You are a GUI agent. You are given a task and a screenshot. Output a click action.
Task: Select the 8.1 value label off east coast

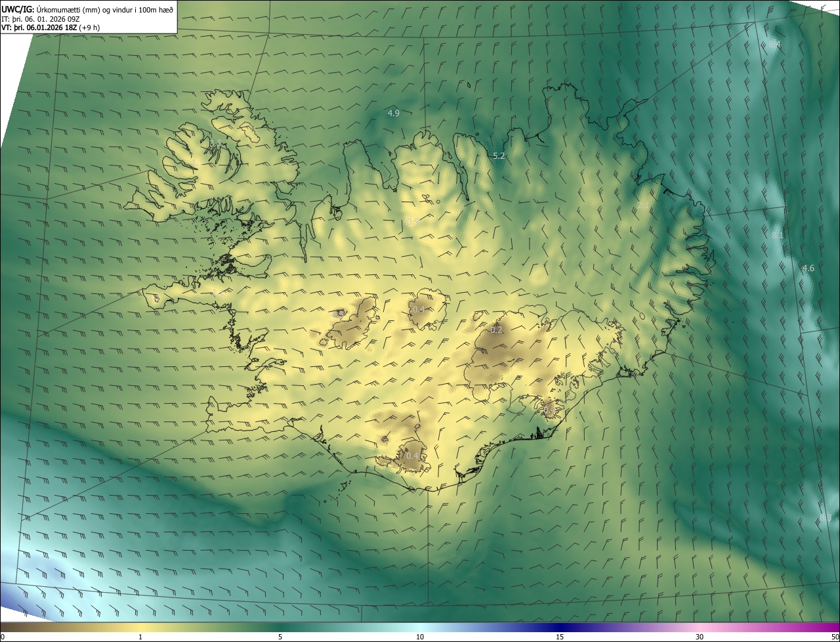(x=778, y=235)
